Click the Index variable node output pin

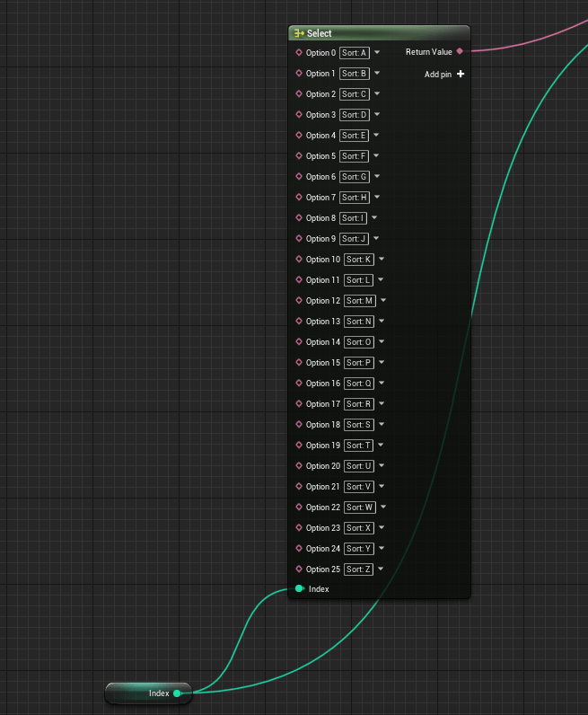178,693
